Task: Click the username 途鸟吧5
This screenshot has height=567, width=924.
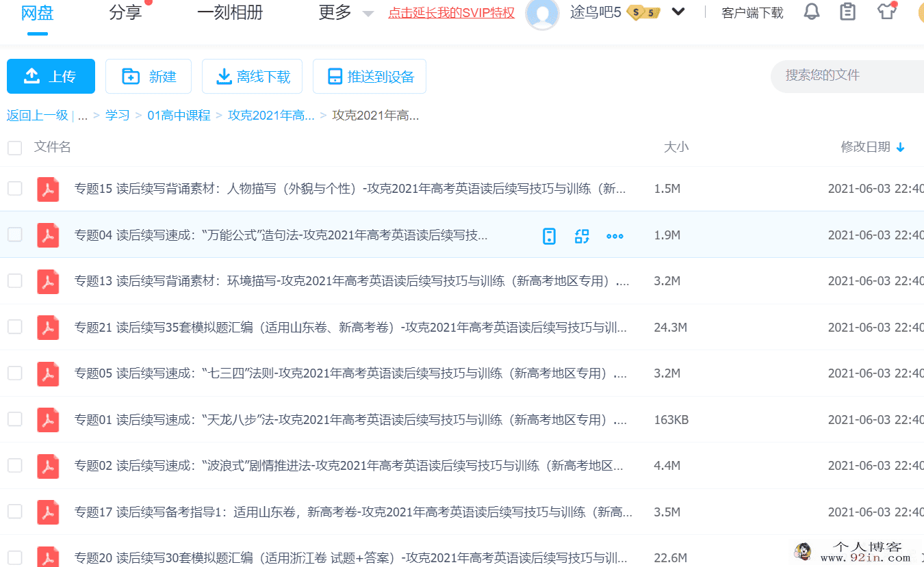Action: 595,12
